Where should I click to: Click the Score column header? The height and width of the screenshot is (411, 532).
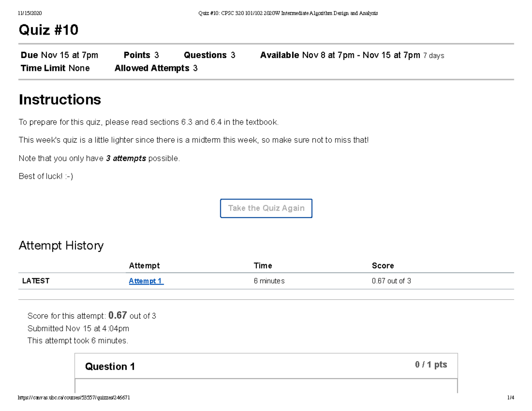pos(383,266)
